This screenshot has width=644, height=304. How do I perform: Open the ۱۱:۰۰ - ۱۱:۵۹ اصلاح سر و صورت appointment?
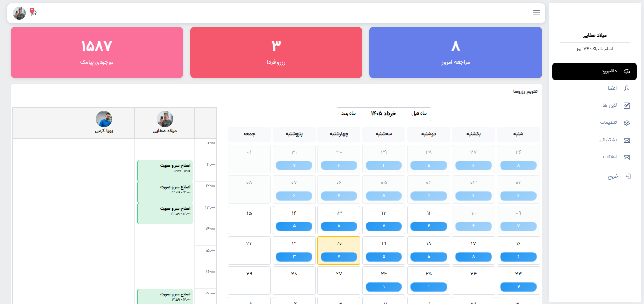pos(165,171)
